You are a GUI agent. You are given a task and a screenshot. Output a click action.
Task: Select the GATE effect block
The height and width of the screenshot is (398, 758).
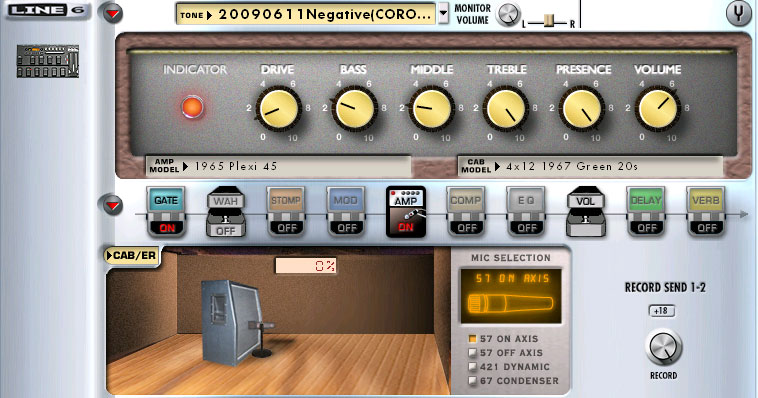pos(166,212)
